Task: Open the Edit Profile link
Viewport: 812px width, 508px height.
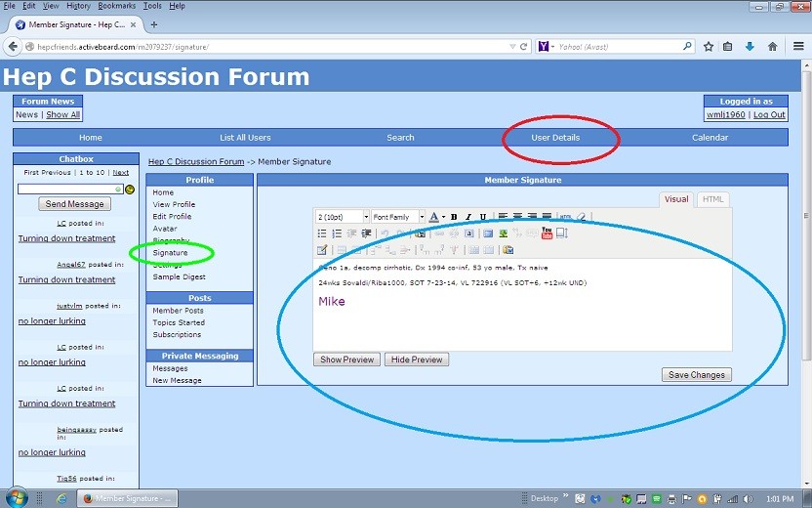Action: (x=172, y=217)
